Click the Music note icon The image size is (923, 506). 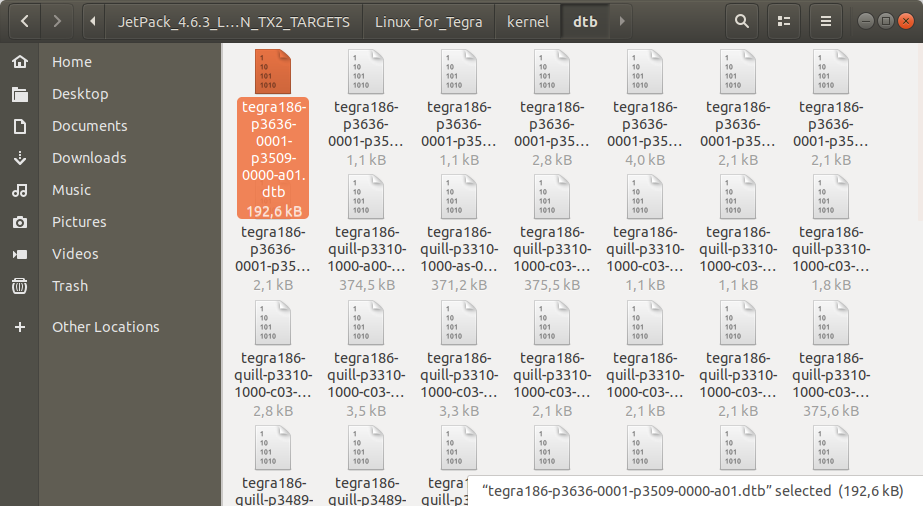(x=20, y=190)
